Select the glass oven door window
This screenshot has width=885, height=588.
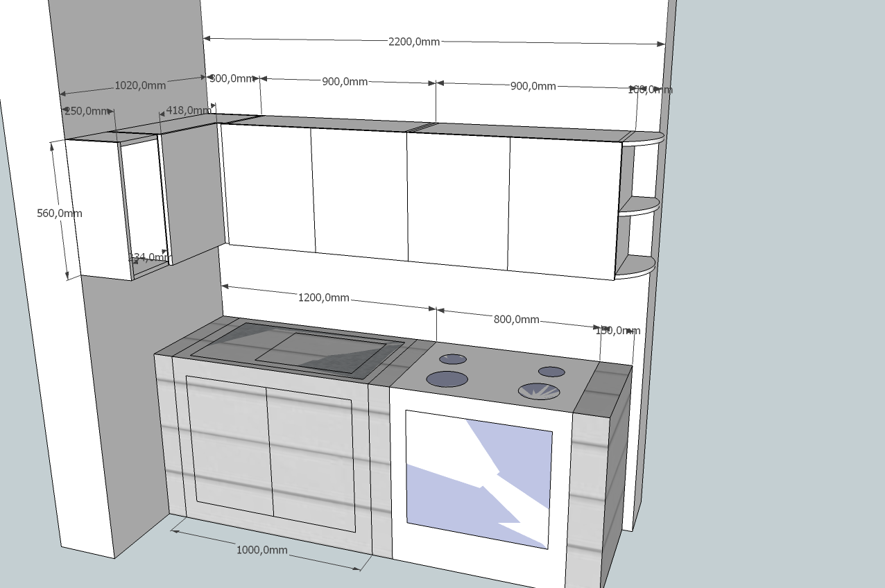[479, 478]
